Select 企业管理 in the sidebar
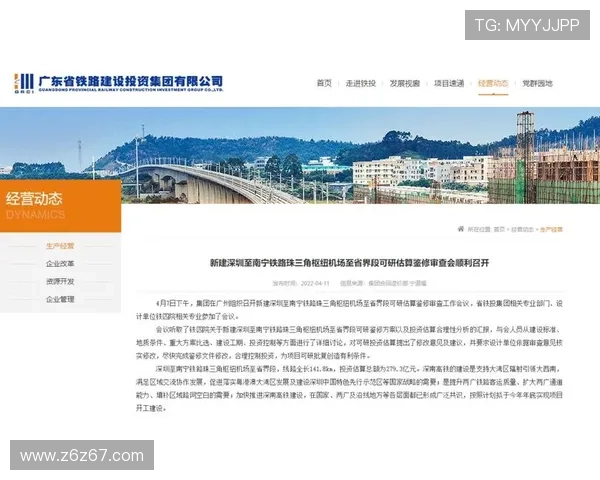600x480 pixels. 60,299
